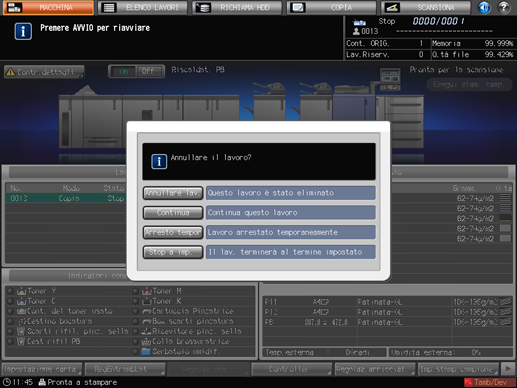Click the Toner C indicator icon
The height and width of the screenshot is (388, 517).
pyautogui.click(x=21, y=301)
